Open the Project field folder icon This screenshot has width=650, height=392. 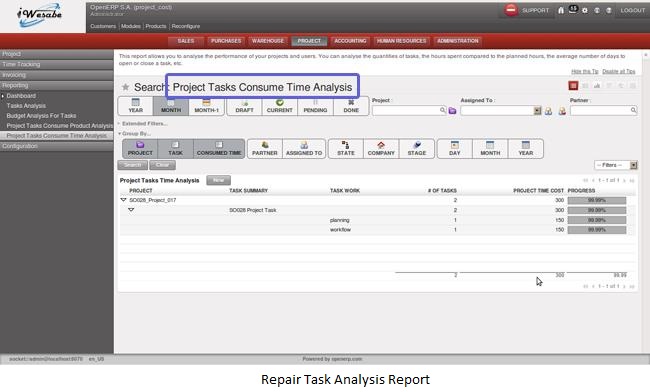[x=452, y=111]
